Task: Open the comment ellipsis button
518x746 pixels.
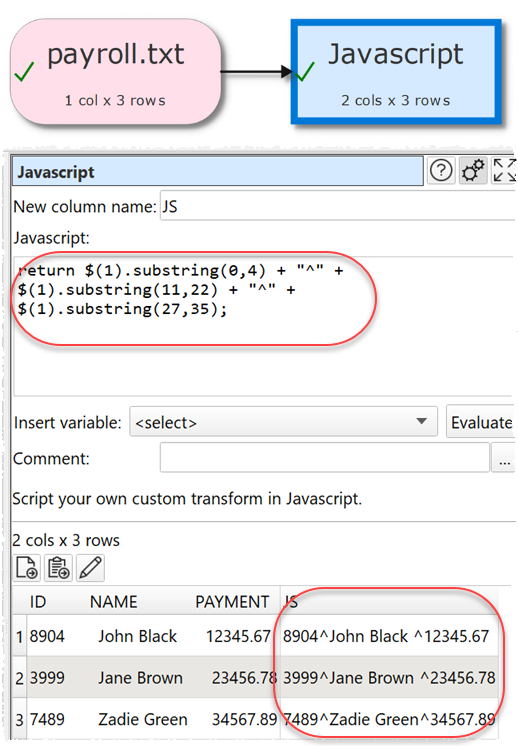Action: (504, 457)
